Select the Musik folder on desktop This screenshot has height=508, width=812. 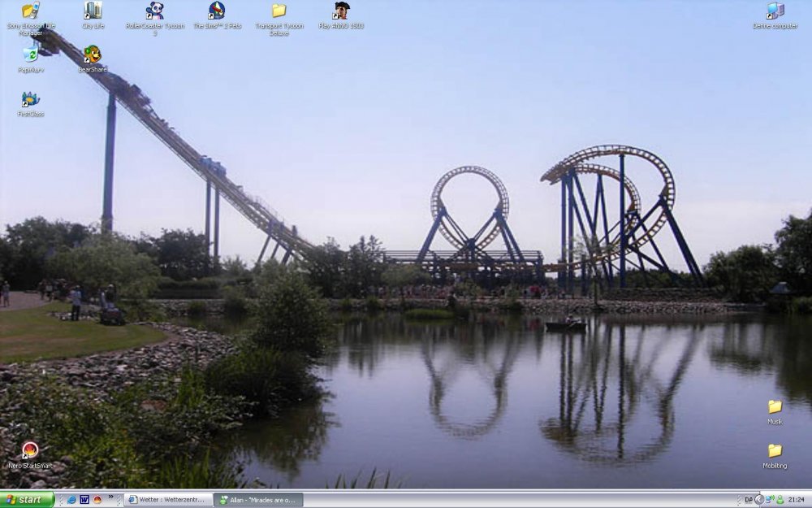(775, 407)
